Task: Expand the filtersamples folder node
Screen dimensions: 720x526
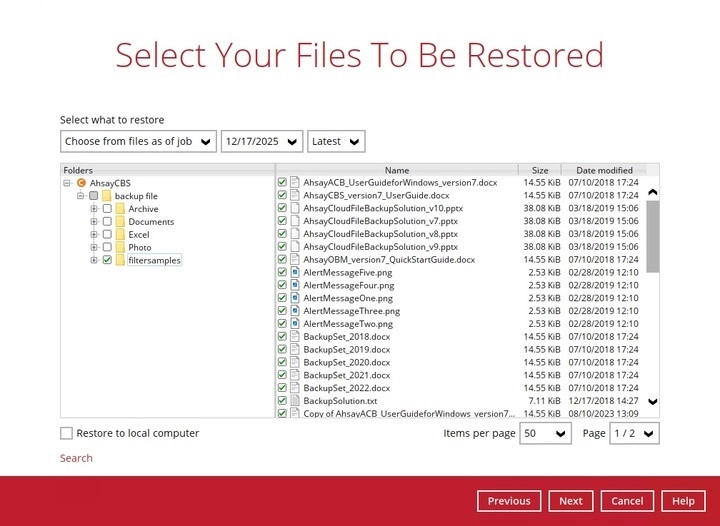Action: click(x=94, y=260)
